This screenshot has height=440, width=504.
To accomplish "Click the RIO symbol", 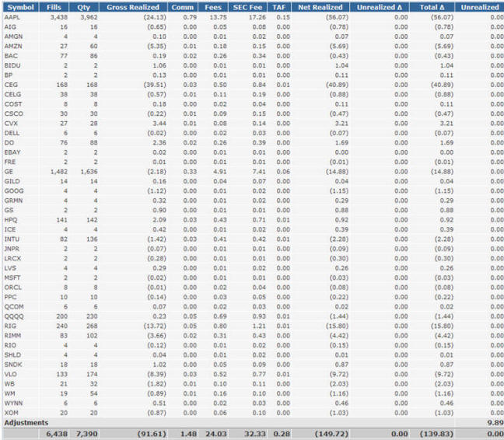I will (9, 345).
